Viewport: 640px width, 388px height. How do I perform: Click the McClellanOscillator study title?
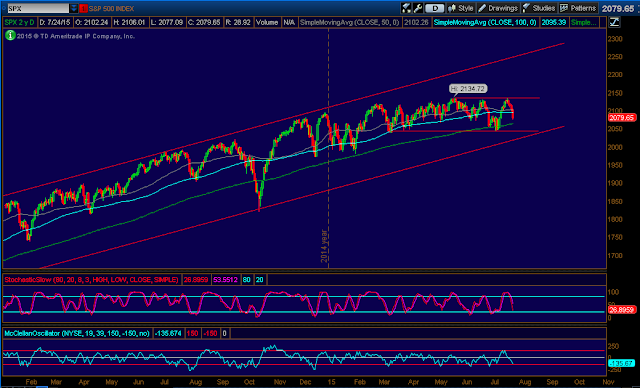pos(77,333)
